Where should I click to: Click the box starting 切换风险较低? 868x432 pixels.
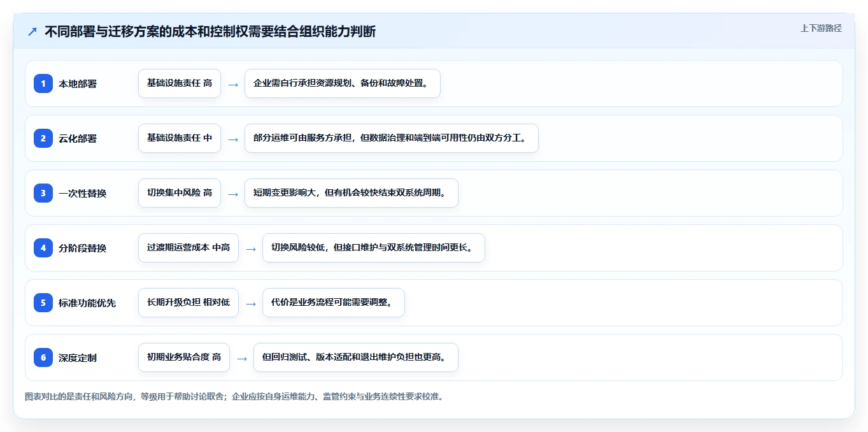click(374, 248)
